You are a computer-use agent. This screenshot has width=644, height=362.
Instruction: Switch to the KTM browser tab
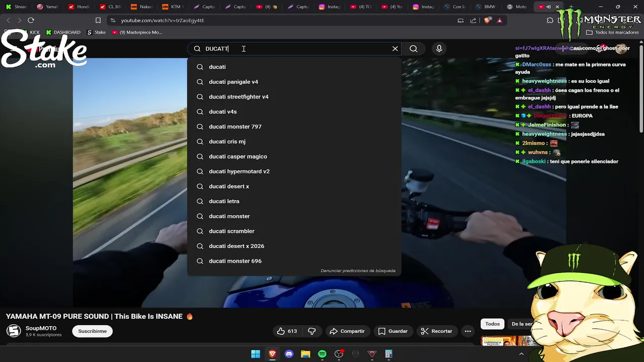point(173,7)
